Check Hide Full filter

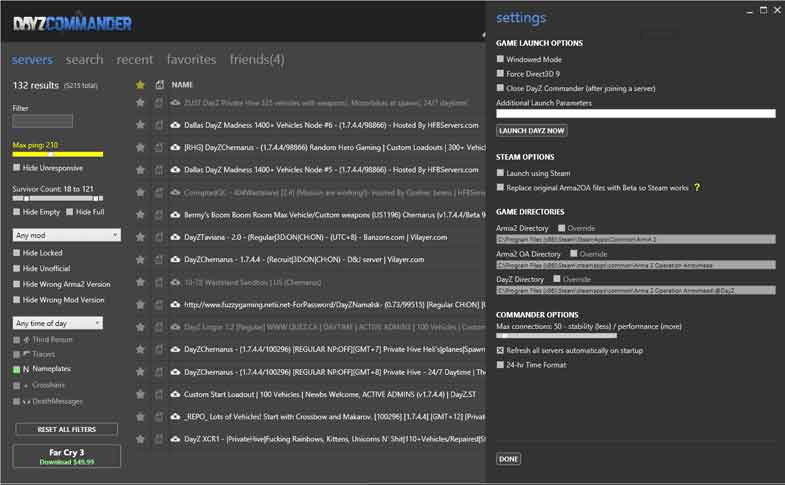pos(70,212)
